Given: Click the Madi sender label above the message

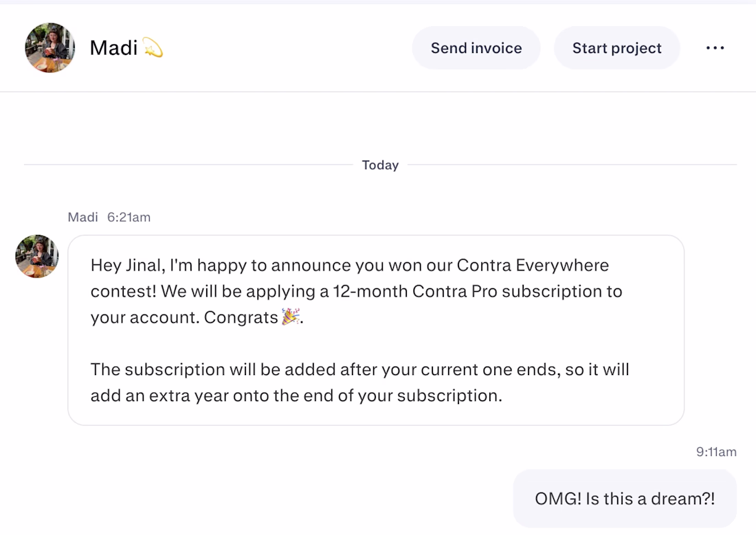Looking at the screenshot, I should click(82, 217).
